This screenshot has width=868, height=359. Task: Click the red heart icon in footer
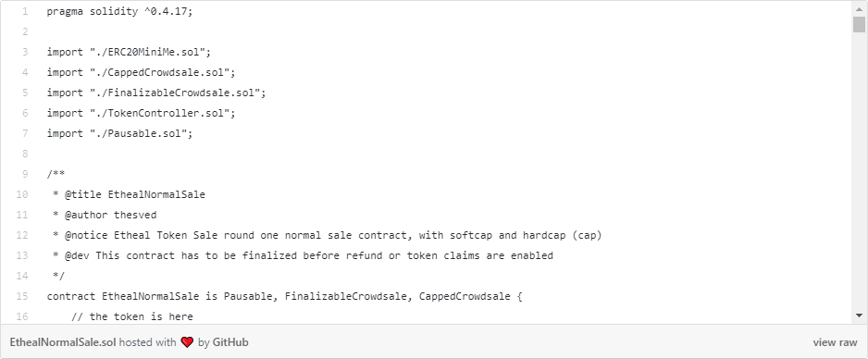(187, 342)
